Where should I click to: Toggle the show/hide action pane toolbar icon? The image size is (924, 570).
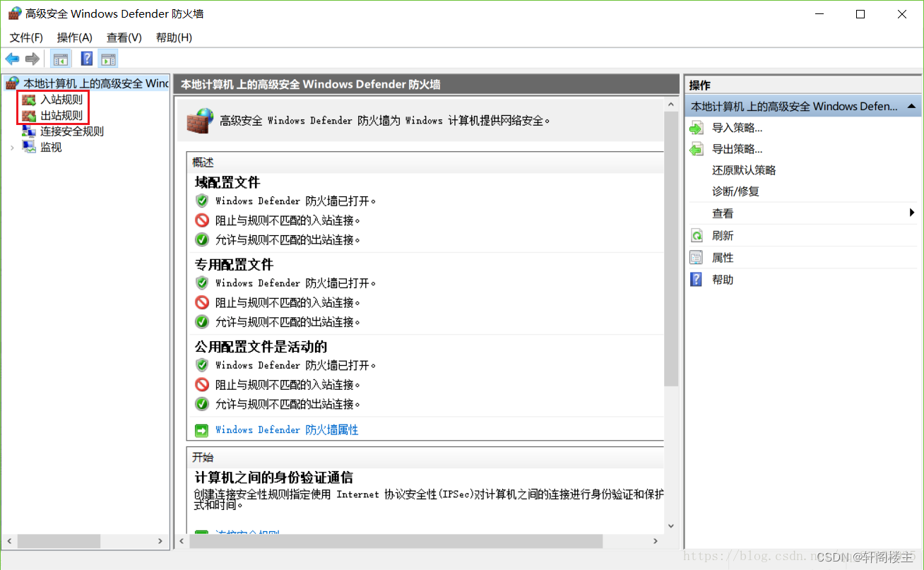[x=108, y=59]
